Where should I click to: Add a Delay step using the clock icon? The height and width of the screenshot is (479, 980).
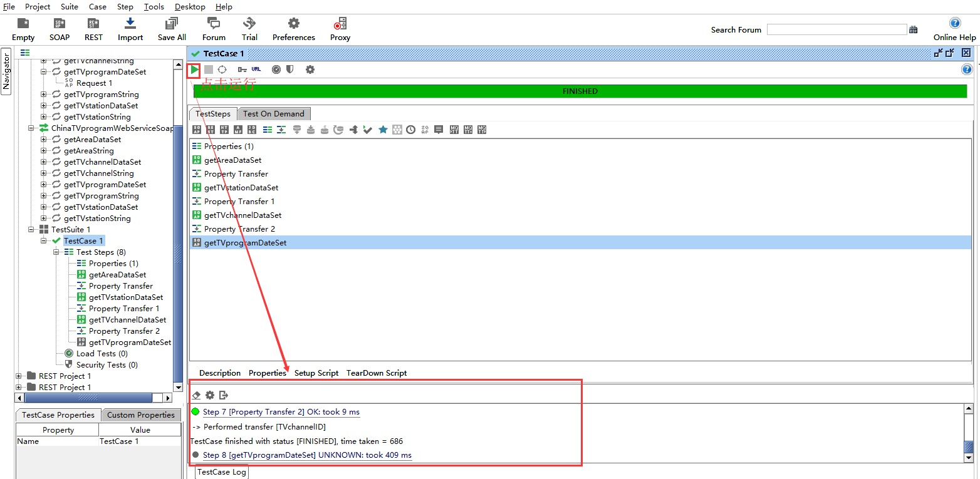click(410, 130)
